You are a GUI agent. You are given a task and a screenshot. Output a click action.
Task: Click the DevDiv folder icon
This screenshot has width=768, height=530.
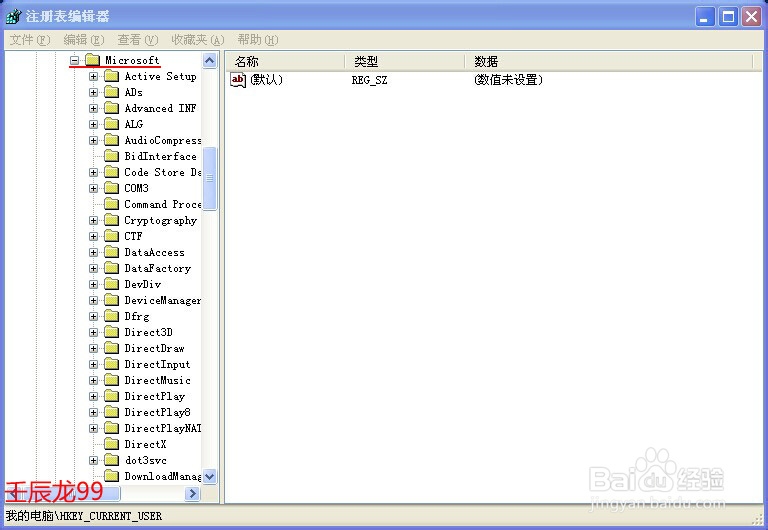[112, 284]
